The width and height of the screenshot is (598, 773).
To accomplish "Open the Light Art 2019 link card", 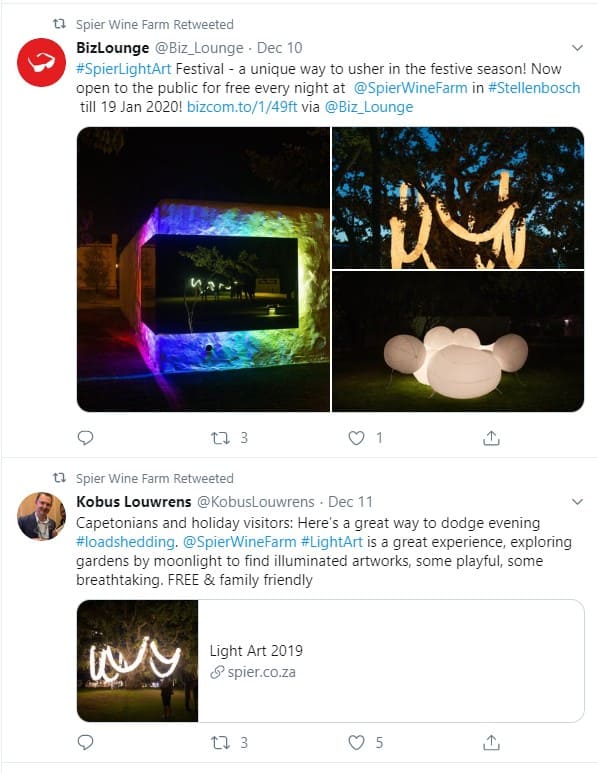I will [331, 661].
